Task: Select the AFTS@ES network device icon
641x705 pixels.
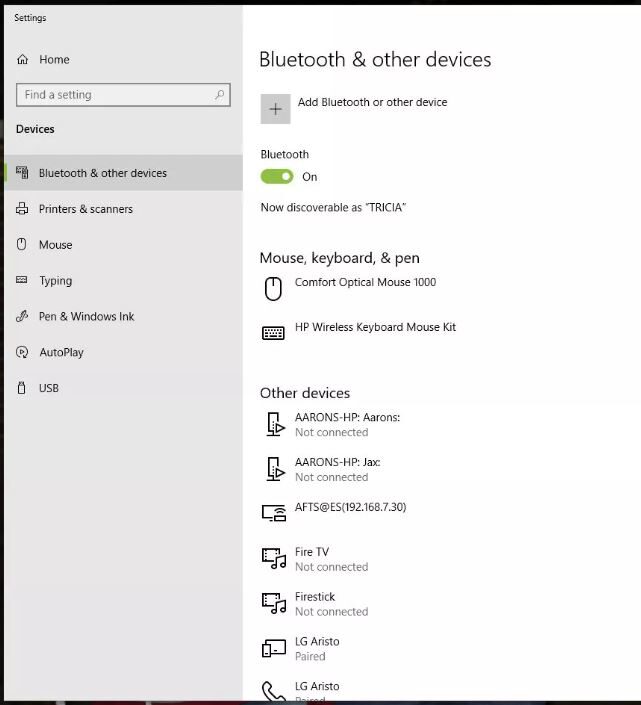Action: tap(273, 513)
